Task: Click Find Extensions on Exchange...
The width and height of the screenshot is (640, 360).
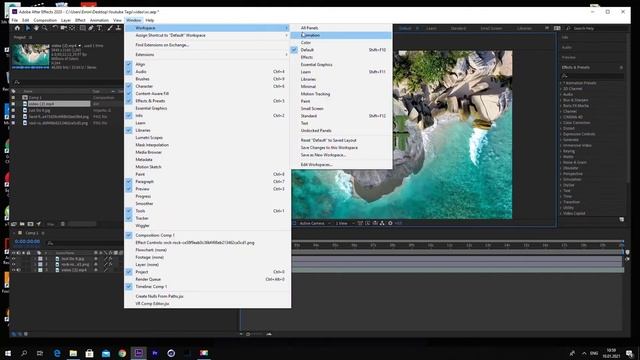Action: pos(207,45)
